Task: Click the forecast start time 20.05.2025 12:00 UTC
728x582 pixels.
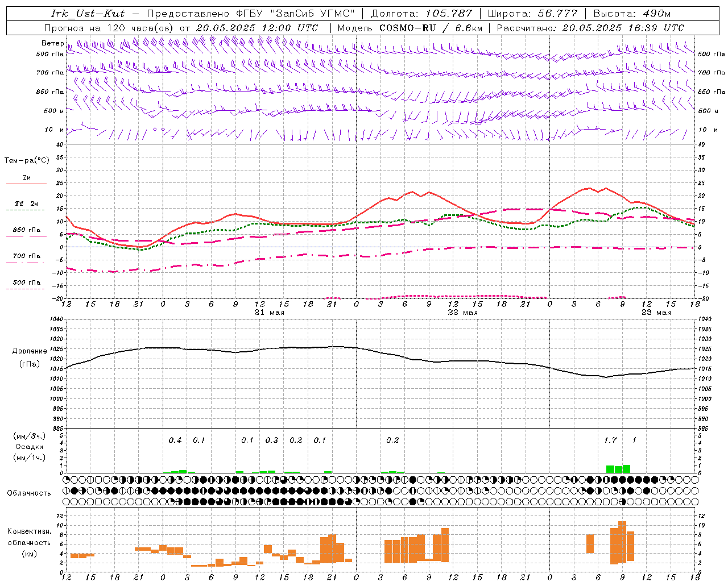Action: (x=257, y=28)
